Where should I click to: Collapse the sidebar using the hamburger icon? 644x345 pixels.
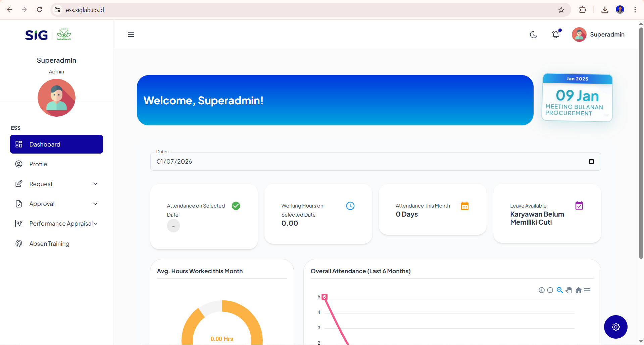point(131,34)
